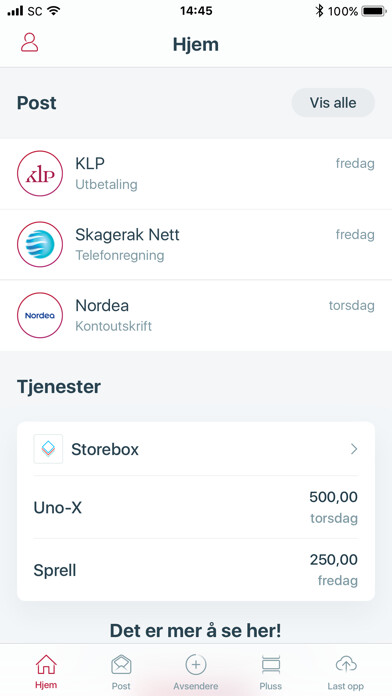This screenshot has height=696, width=392.
Task: Expand Storebox with the chevron arrow
Action: coord(354,449)
